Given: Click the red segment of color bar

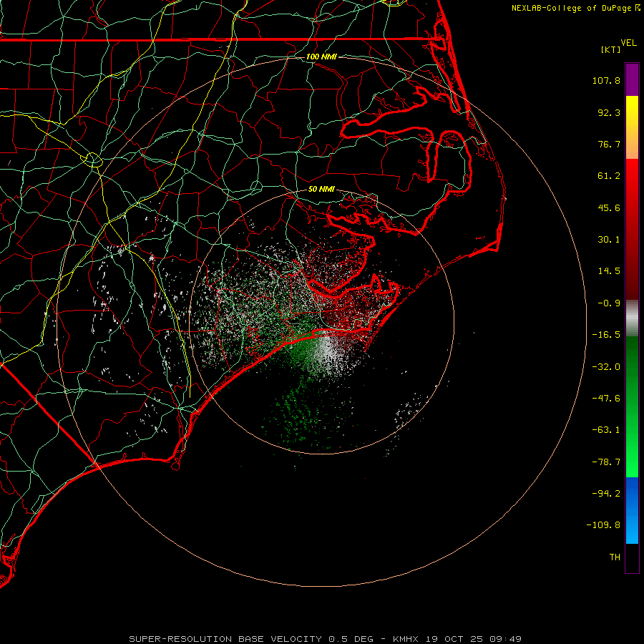Looking at the screenshot, I should (x=632, y=229).
